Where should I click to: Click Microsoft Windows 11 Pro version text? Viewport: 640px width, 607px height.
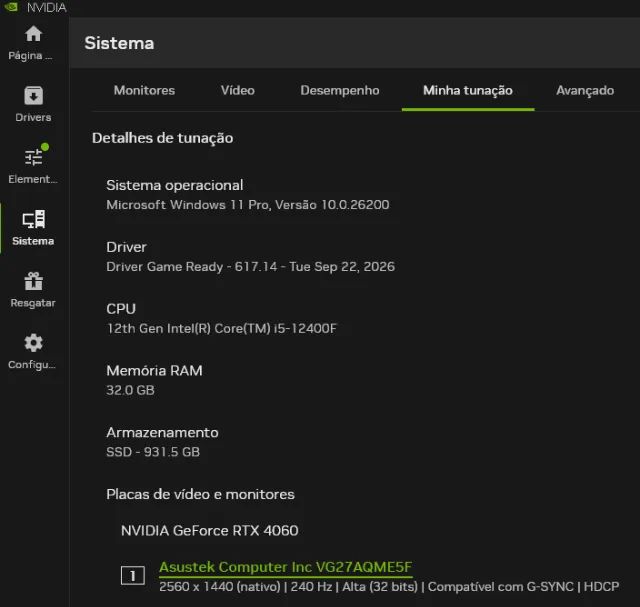click(248, 205)
